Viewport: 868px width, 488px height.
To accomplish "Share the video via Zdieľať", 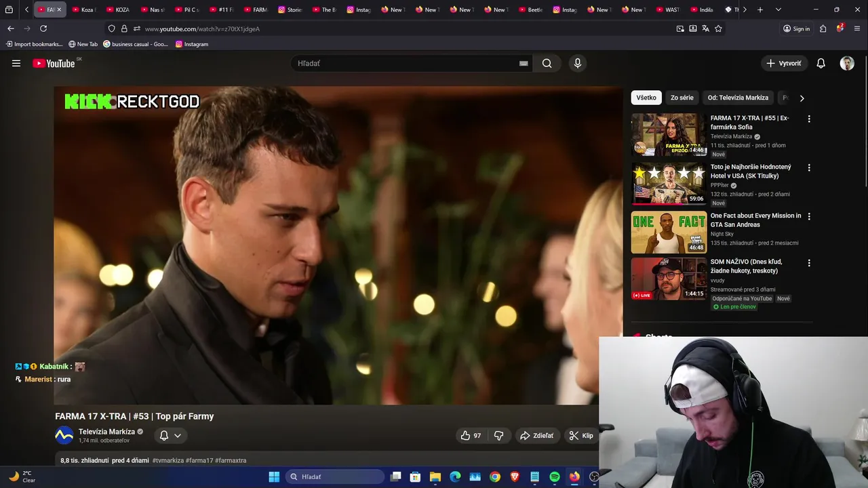I will point(536,436).
